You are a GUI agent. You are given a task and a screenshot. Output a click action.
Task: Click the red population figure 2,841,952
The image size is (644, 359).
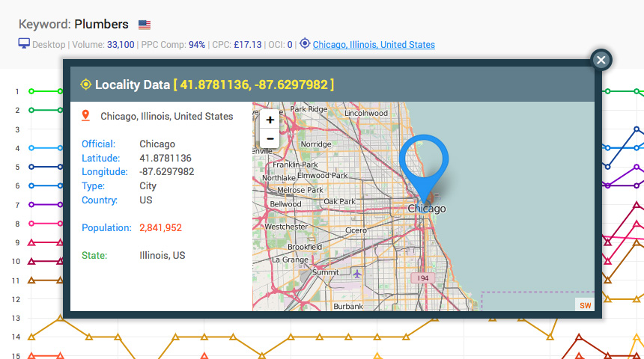pos(160,228)
